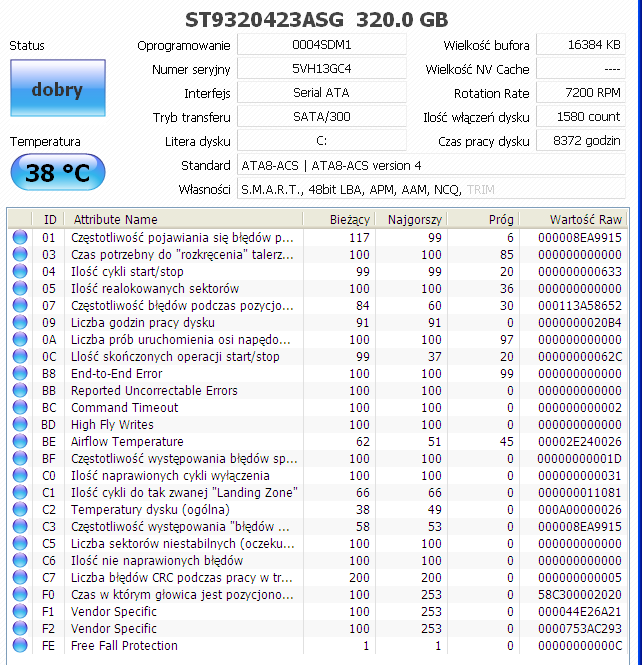This screenshot has height=665, width=642.
Task: Click the 38 °C temperature indicator
Action: [58, 172]
